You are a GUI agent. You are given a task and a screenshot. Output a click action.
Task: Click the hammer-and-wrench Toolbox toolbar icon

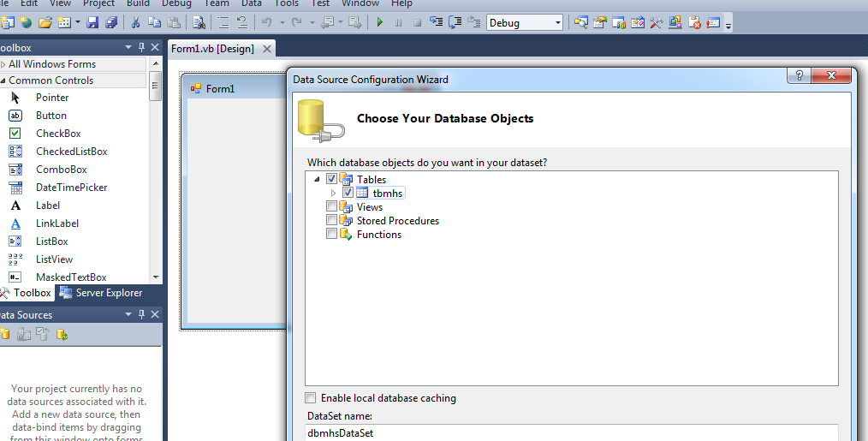tap(656, 23)
